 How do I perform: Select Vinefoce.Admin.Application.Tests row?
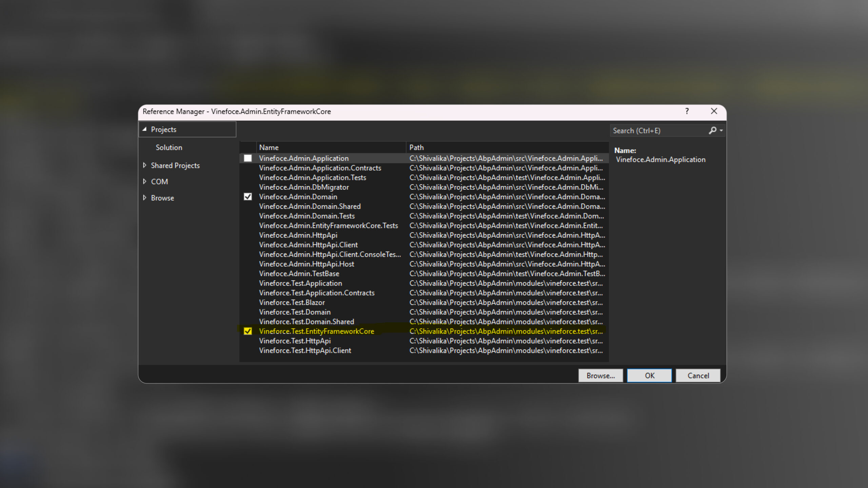tap(424, 178)
